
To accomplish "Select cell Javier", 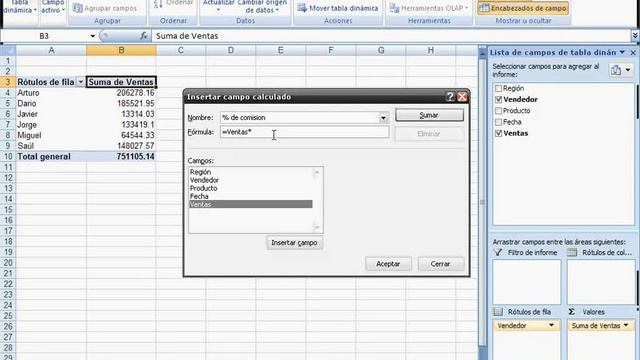I will pos(51,114).
